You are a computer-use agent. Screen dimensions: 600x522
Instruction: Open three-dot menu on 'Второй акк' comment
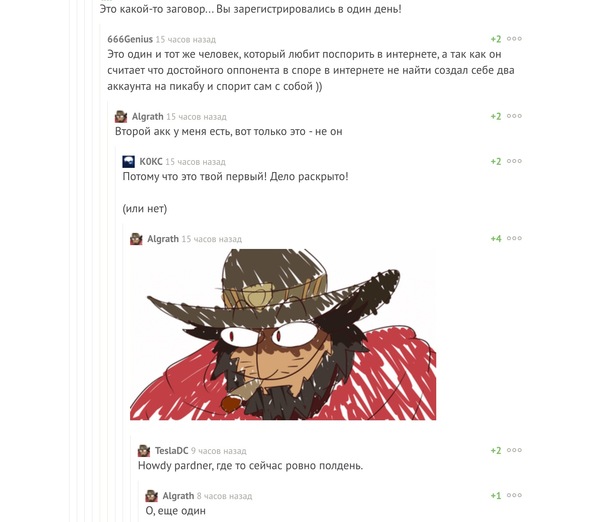coord(514,116)
